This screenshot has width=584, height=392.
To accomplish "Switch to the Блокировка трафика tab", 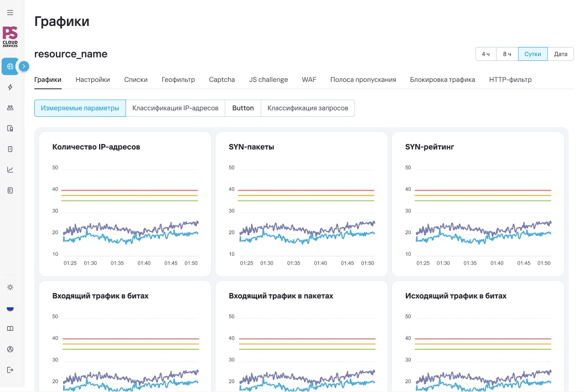I will coord(442,79).
